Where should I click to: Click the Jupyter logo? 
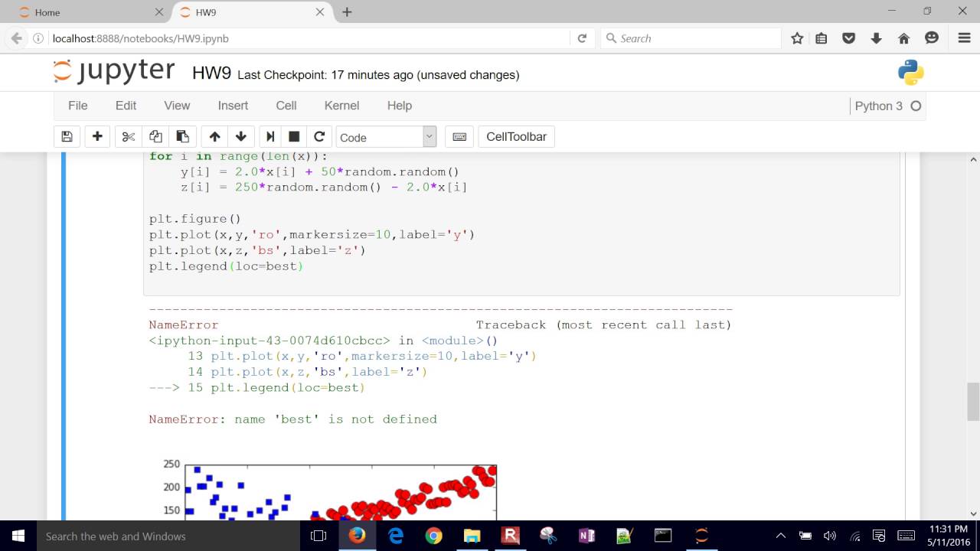pos(114,71)
